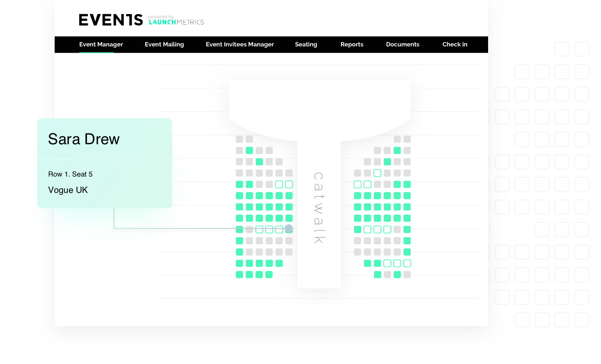
Task: Click the Vogue UK company link
Action: (68, 190)
